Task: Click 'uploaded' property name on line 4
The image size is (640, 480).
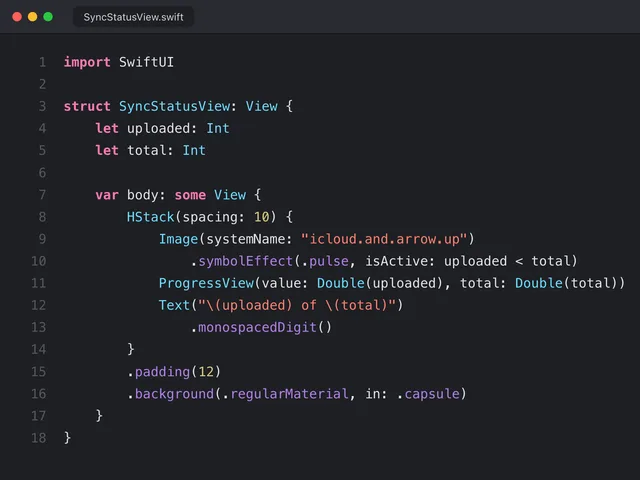Action: [158, 129]
